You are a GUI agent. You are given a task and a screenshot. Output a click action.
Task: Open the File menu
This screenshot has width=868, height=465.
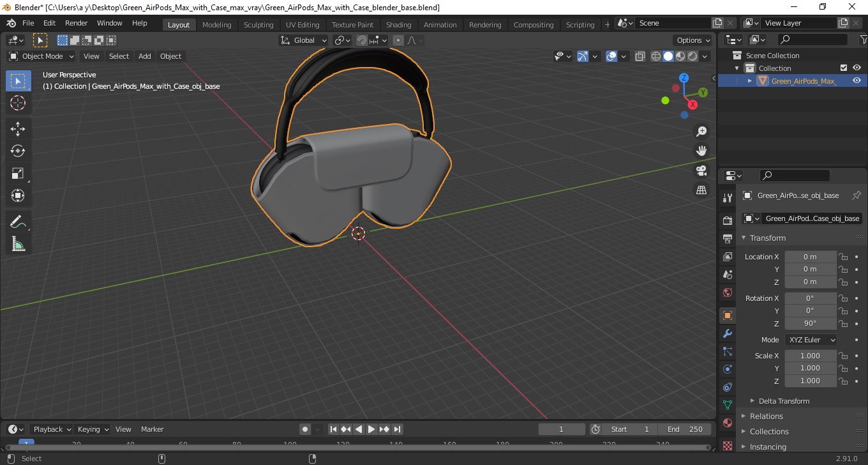(28, 23)
